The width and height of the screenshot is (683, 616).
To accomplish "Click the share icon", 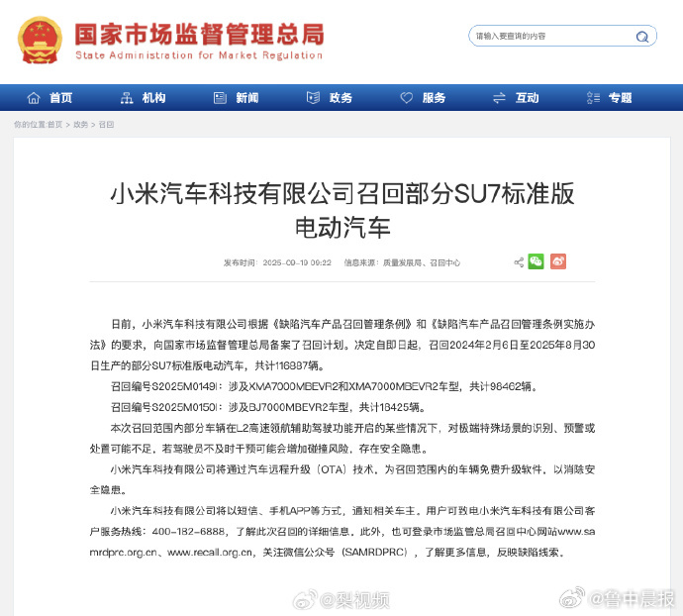I will 519,262.
